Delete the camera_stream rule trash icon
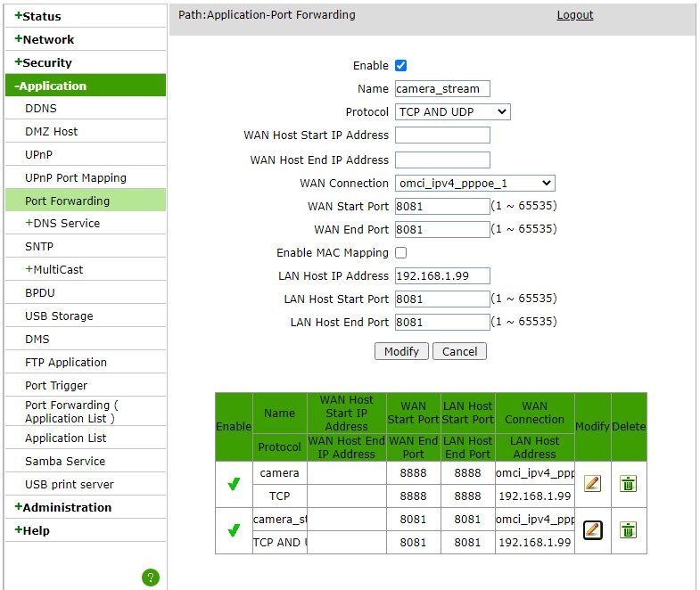 click(628, 530)
